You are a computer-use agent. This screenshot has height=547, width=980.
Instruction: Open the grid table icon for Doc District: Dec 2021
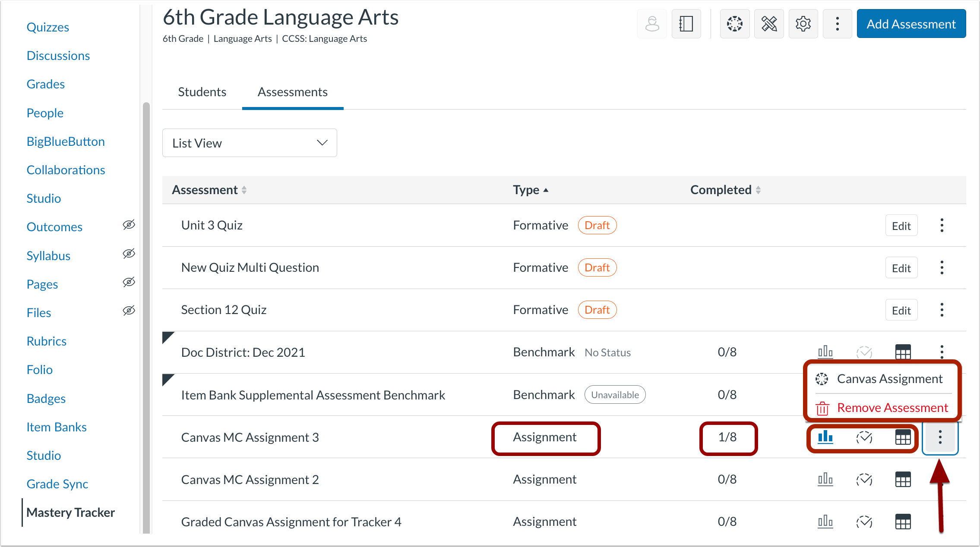(903, 352)
